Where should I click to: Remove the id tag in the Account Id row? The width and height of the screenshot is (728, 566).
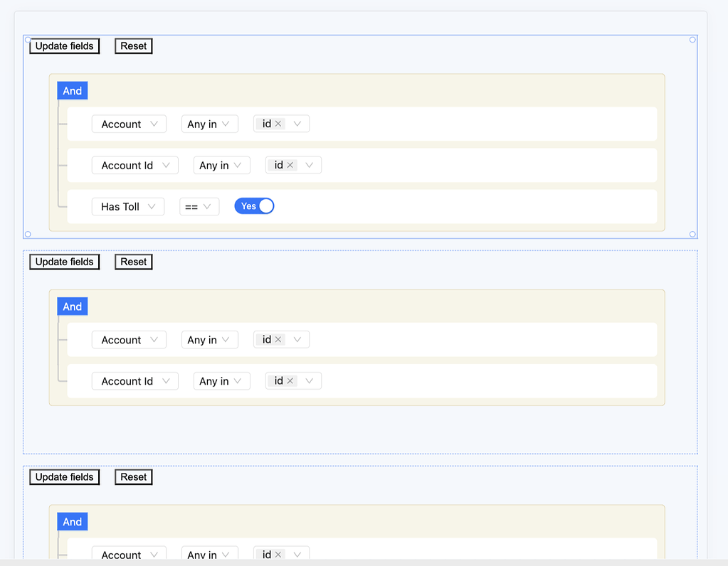[289, 164]
